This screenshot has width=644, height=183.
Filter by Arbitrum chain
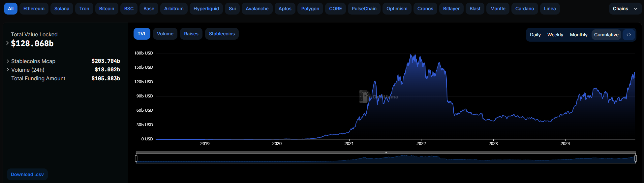[x=174, y=9]
